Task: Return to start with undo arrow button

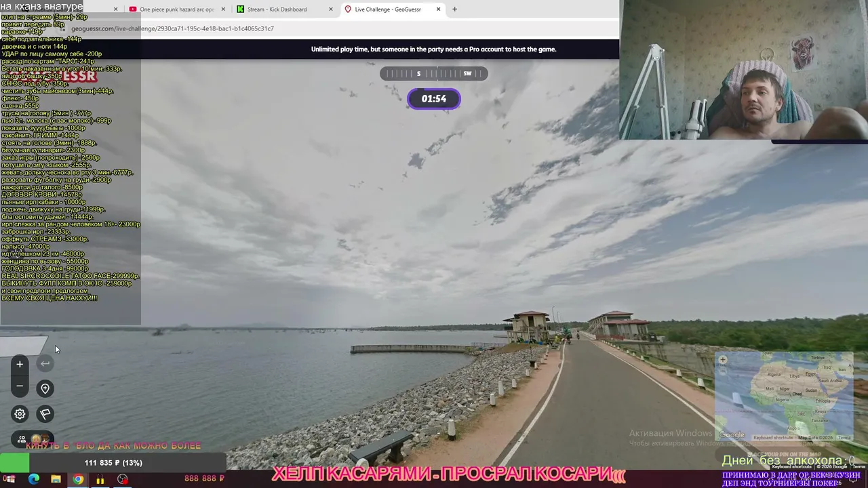Action: pyautogui.click(x=45, y=364)
